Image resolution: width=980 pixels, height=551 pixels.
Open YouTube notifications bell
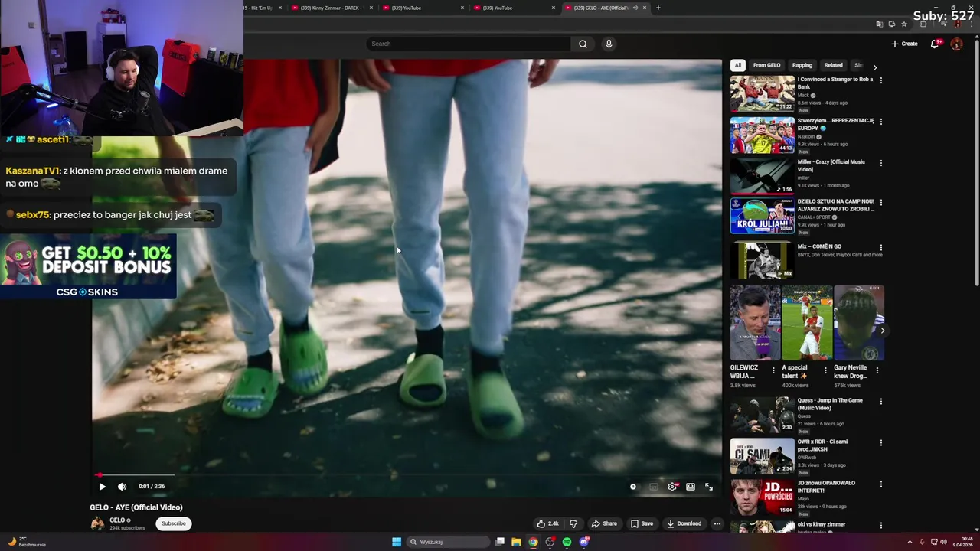click(x=935, y=44)
